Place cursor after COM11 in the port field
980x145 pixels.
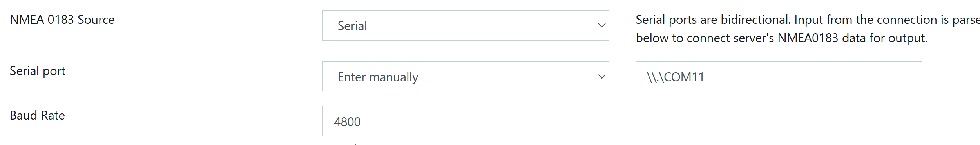pyautogui.click(x=705, y=77)
